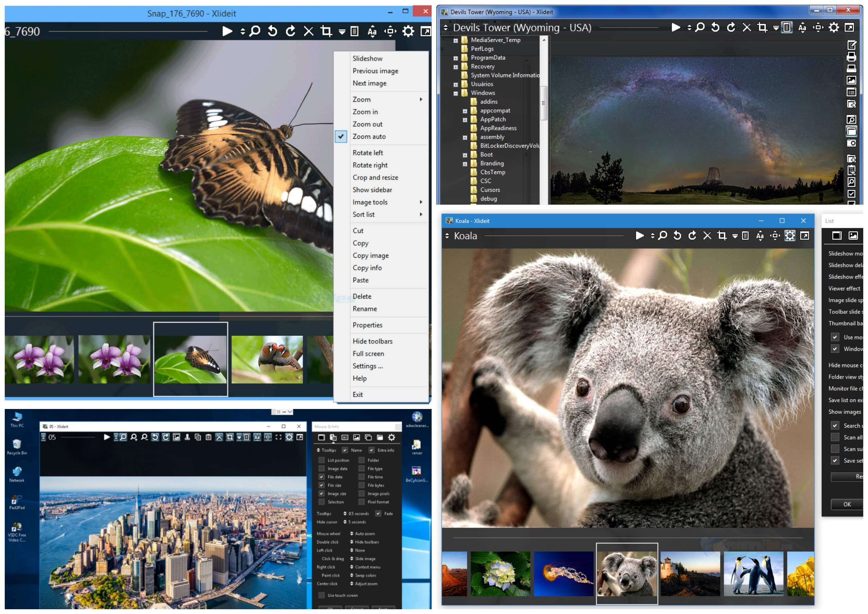The width and height of the screenshot is (868, 614).
Task: Open the Mouse wheel Auto zoom selector
Action: click(x=363, y=534)
